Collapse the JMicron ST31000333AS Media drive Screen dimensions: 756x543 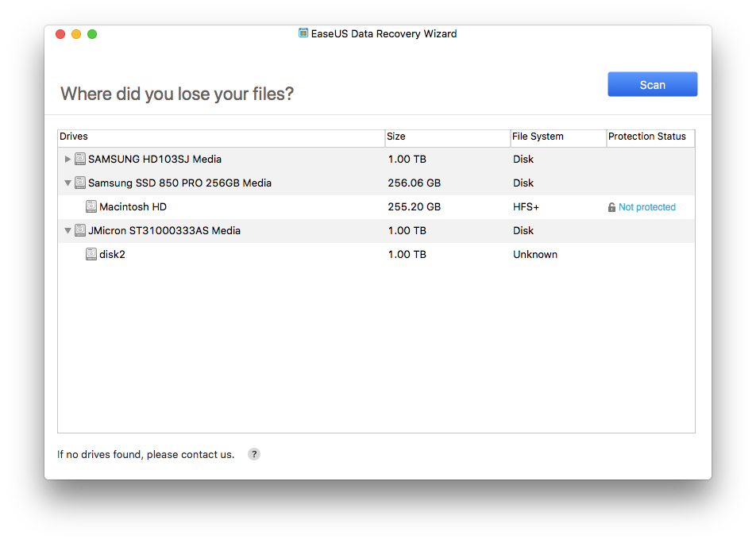67,230
